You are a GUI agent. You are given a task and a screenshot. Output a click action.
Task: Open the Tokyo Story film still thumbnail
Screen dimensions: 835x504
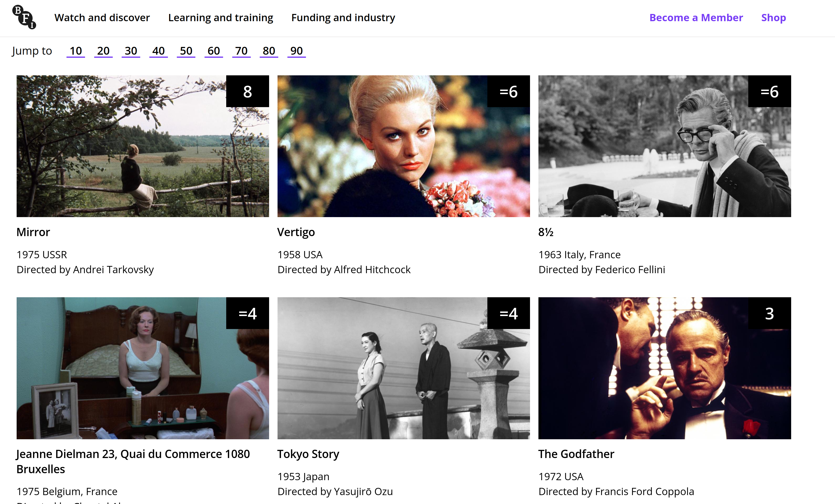pyautogui.click(x=404, y=368)
